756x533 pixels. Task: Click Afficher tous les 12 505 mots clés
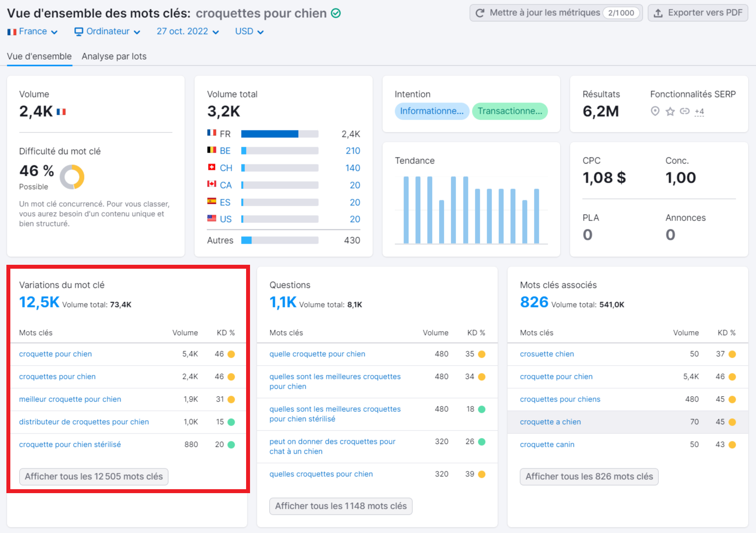tap(94, 476)
